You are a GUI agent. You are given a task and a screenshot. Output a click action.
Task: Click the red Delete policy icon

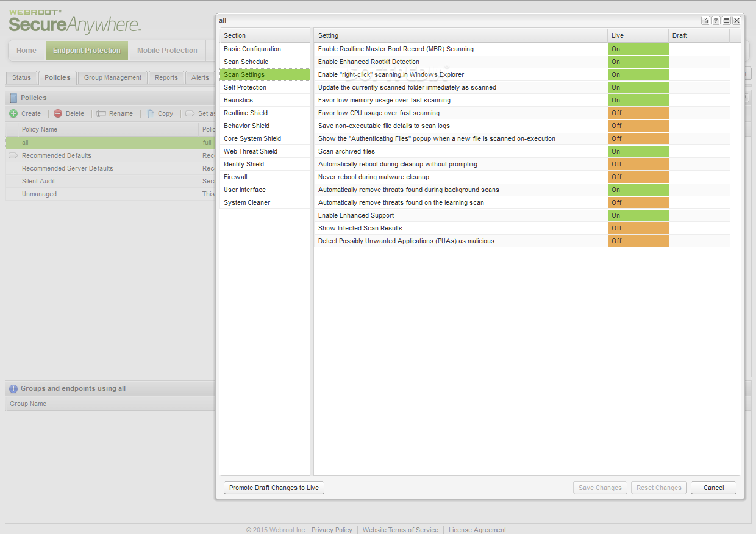tap(58, 113)
